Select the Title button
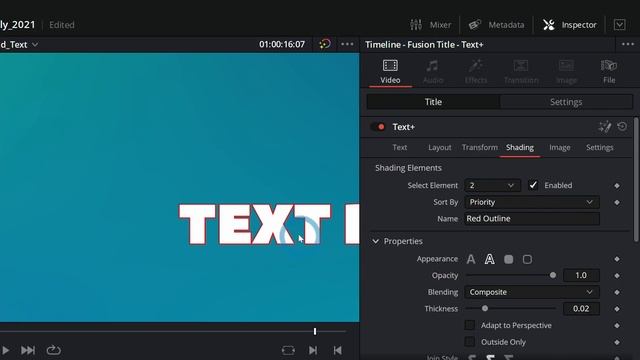Image resolution: width=640 pixels, height=360 pixels. coord(433,102)
